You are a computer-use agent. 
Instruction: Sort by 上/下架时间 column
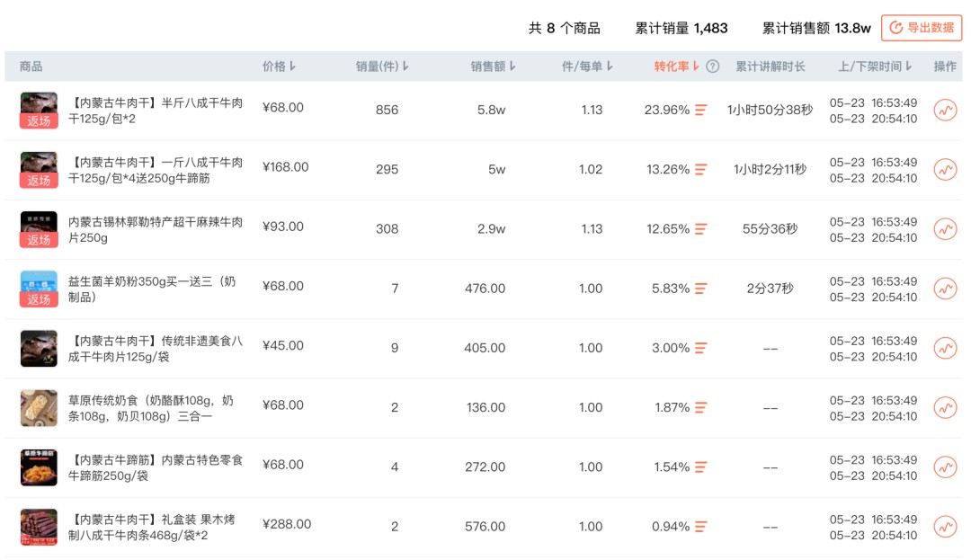[x=875, y=67]
